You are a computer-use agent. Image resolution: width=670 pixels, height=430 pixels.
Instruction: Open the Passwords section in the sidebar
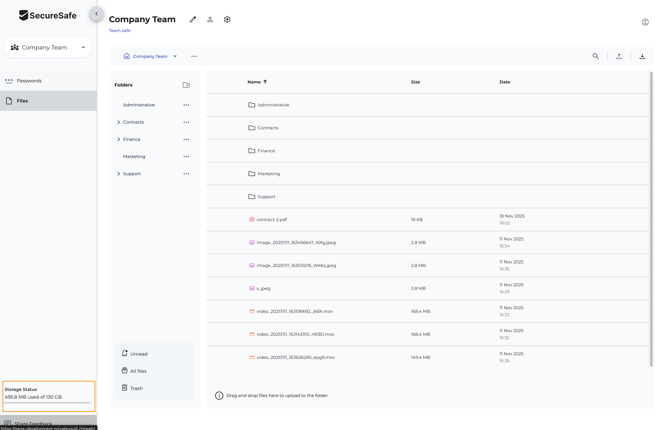click(x=29, y=81)
